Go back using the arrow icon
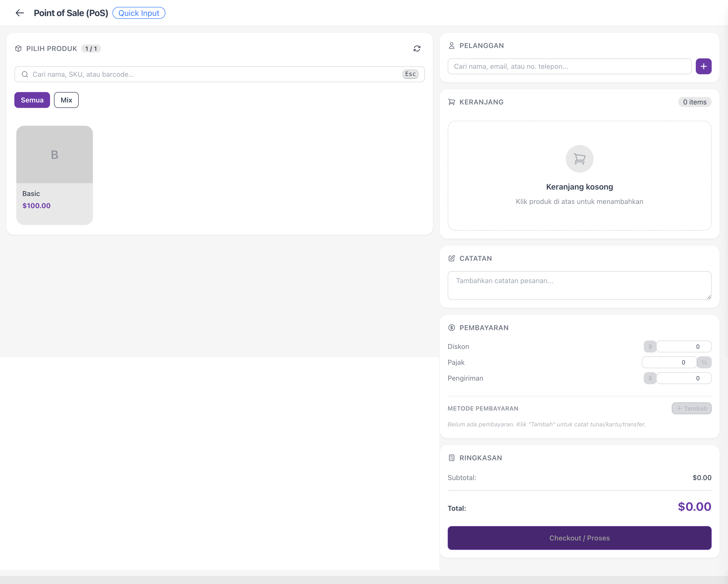The image size is (728, 584). click(x=20, y=13)
